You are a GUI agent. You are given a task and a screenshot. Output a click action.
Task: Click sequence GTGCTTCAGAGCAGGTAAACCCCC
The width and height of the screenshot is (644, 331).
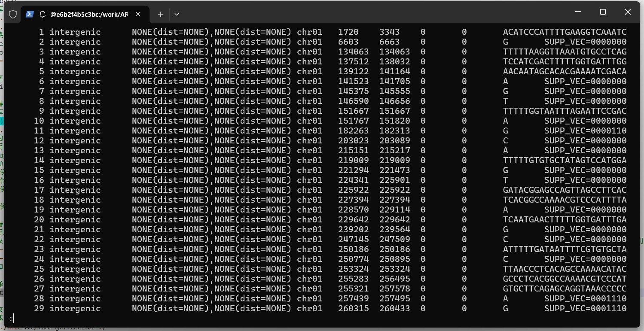pyautogui.click(x=565, y=289)
